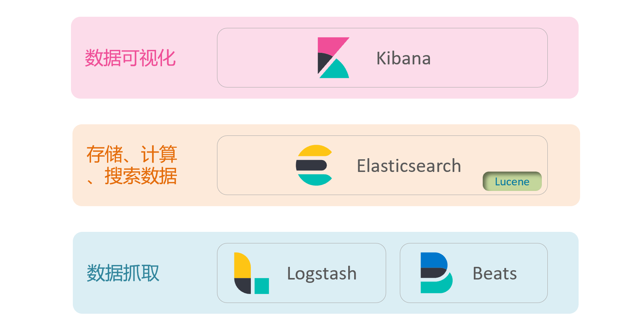This screenshot has height=329, width=644.
Task: Select the 搜索数据 heading line
Action: [140, 176]
